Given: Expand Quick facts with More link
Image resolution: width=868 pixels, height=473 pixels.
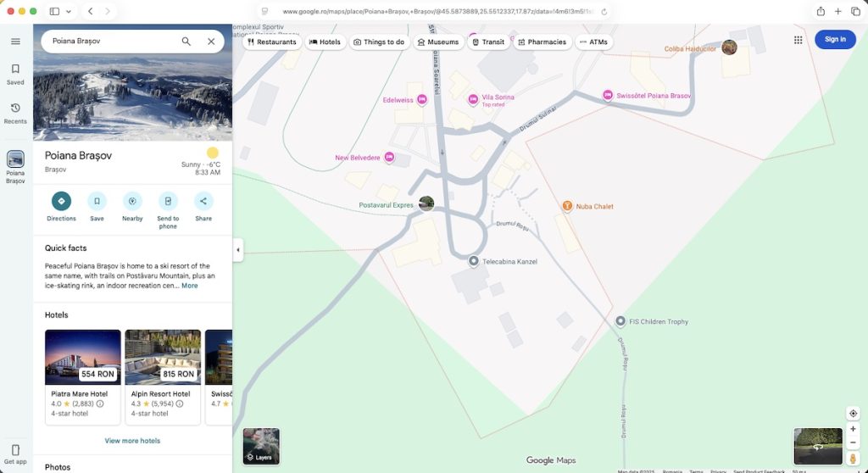Looking at the screenshot, I should pos(190,286).
